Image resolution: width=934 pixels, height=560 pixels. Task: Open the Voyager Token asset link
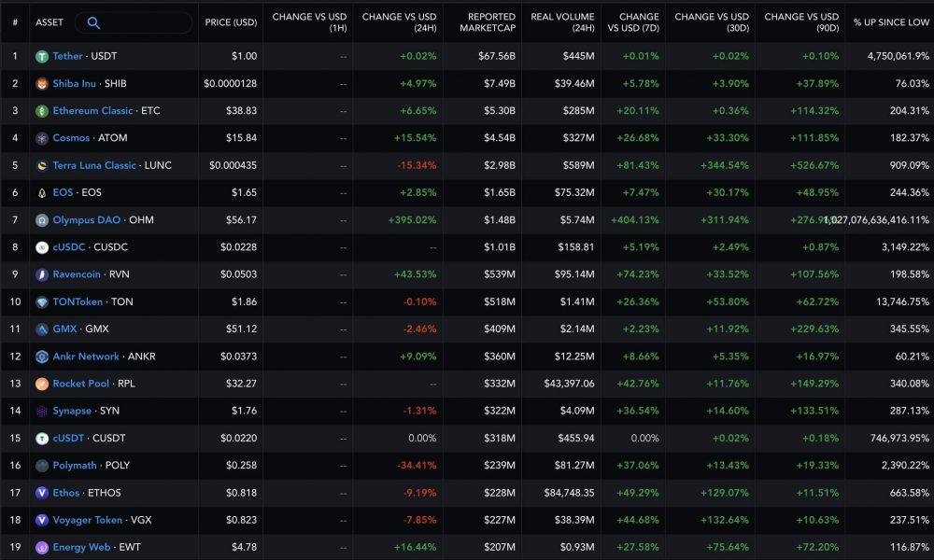(87, 520)
